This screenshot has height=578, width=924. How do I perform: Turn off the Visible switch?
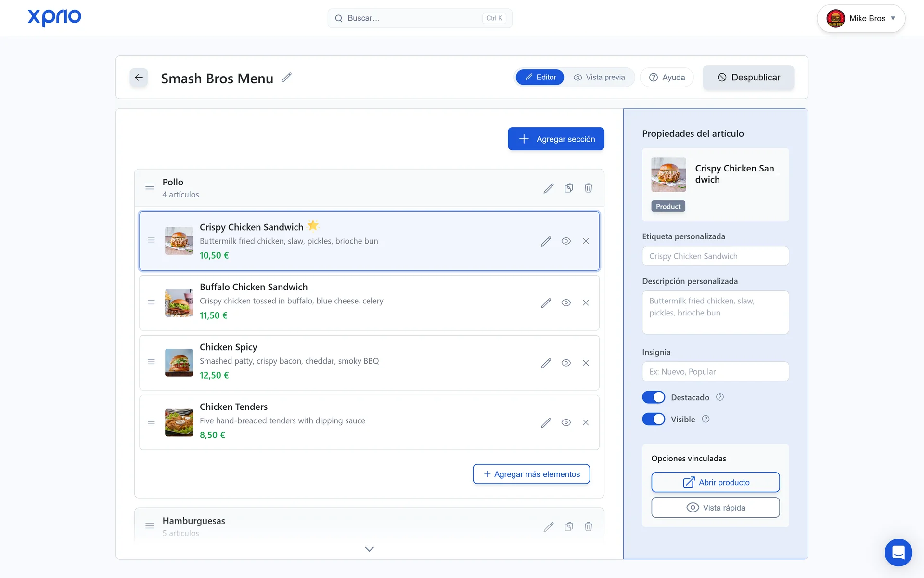tap(654, 419)
